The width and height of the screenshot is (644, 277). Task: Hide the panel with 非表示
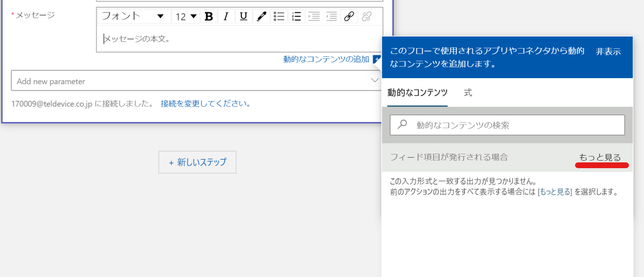point(608,52)
